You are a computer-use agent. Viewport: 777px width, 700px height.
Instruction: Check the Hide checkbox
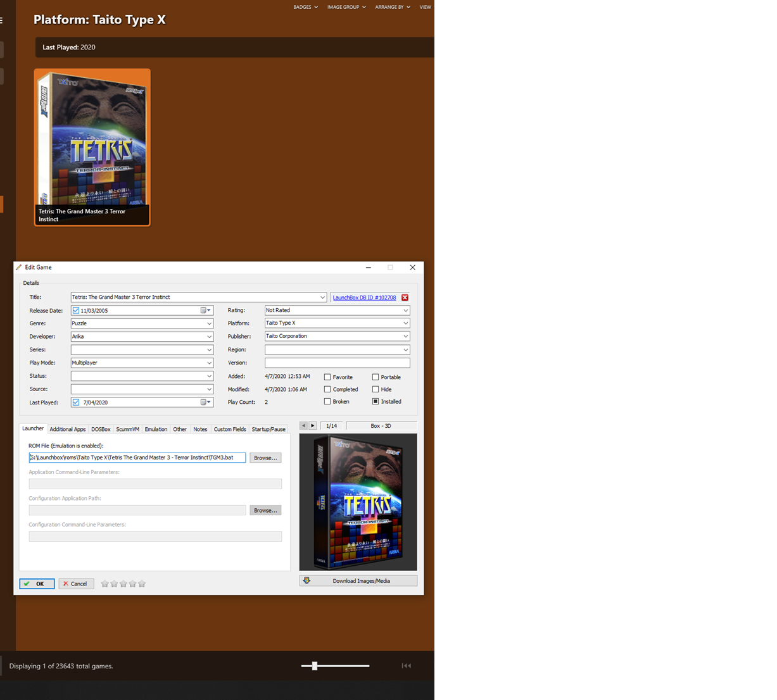[376, 389]
